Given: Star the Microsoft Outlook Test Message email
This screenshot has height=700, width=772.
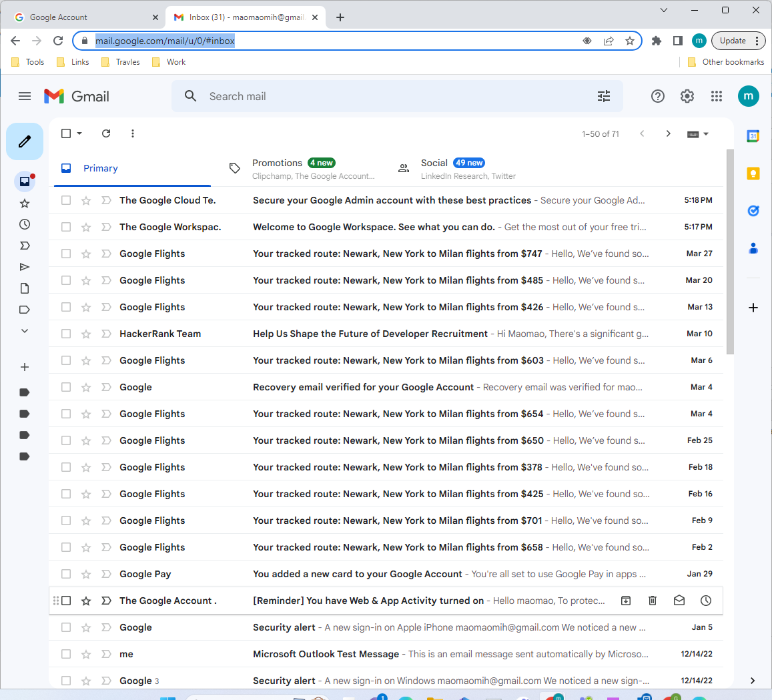Looking at the screenshot, I should 86,654.
